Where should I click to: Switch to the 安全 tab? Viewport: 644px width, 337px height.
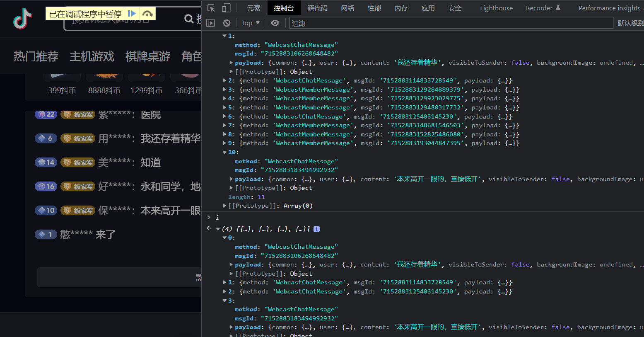(x=455, y=8)
